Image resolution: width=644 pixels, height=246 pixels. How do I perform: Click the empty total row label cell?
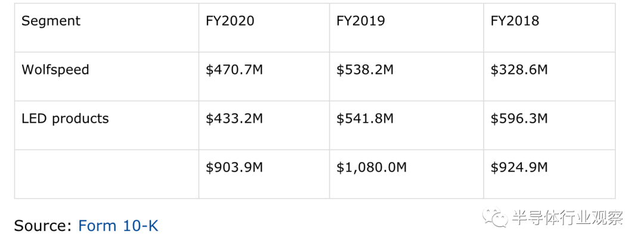[107, 175]
